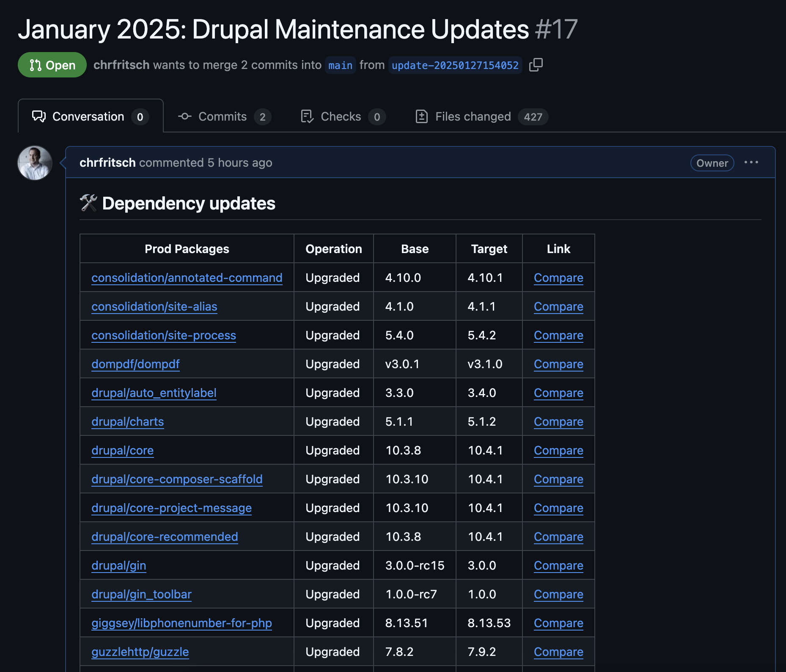Open the update-20250127154052 branch link
The height and width of the screenshot is (672, 786).
pos(455,65)
